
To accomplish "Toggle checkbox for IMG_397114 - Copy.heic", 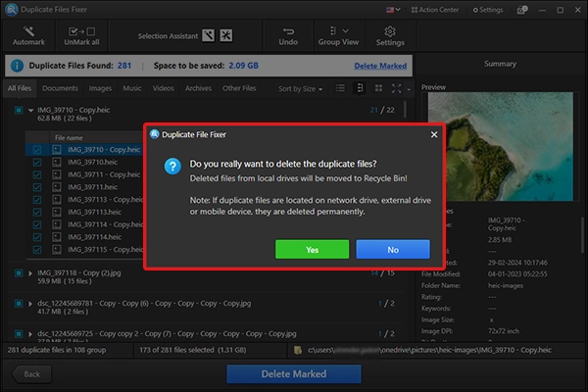I will pos(37,224).
